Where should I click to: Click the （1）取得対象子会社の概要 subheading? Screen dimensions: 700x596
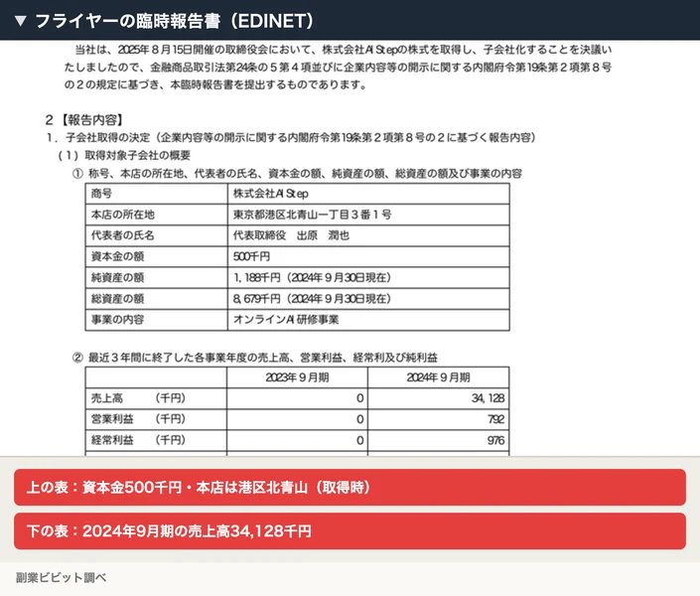coord(124,155)
